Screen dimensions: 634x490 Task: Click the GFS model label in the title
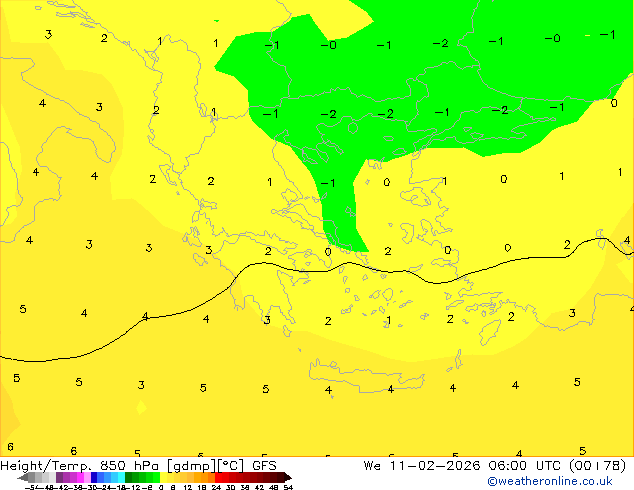click(x=264, y=466)
